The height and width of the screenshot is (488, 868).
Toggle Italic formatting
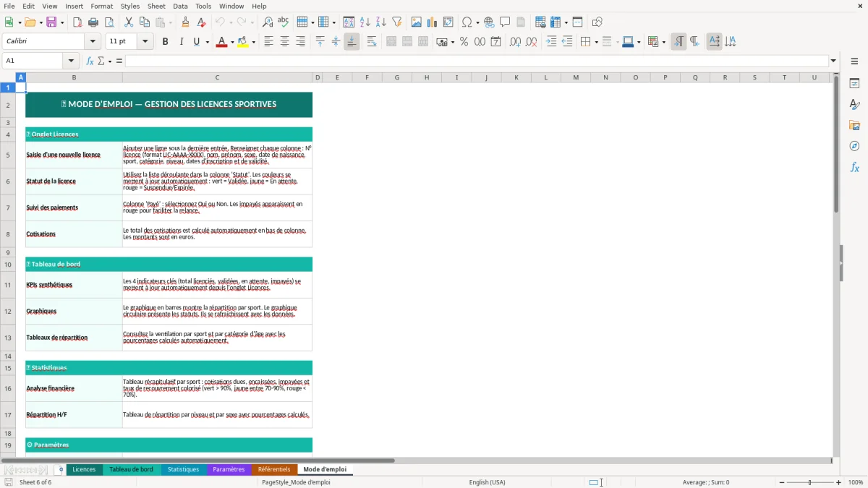(x=182, y=42)
